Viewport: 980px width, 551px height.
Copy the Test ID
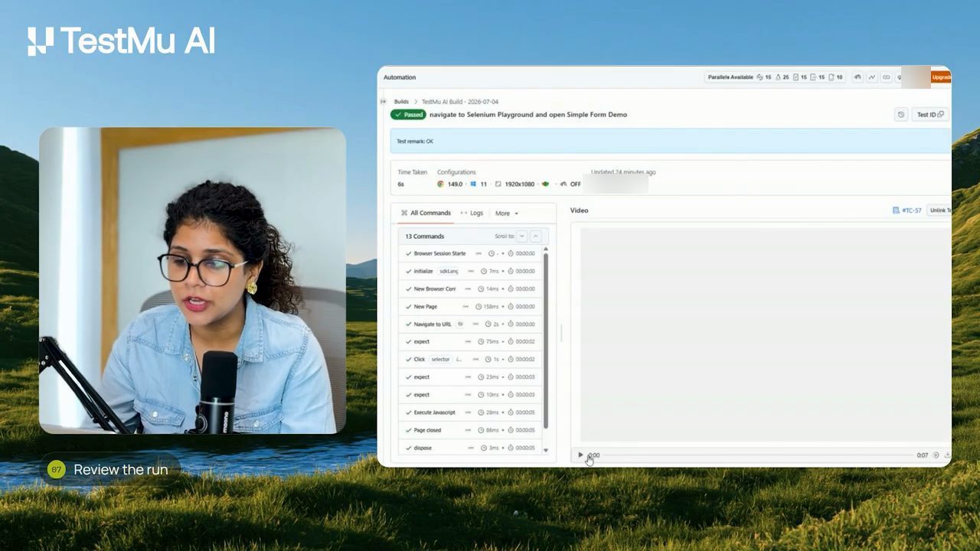pos(930,115)
